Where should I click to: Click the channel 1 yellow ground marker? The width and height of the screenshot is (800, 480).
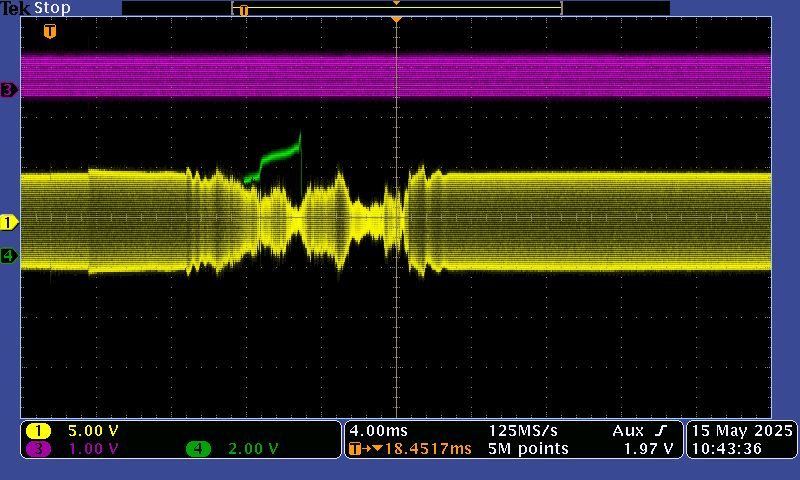[9, 222]
